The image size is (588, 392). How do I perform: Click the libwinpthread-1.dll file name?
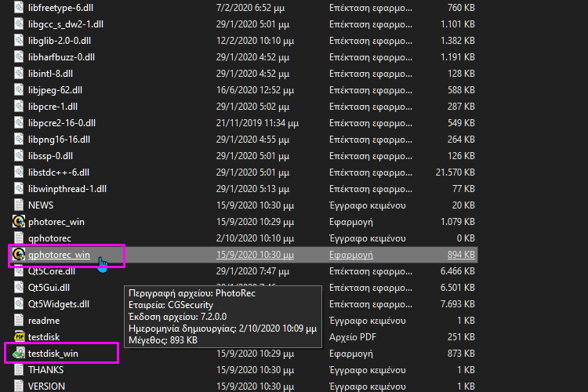67,189
